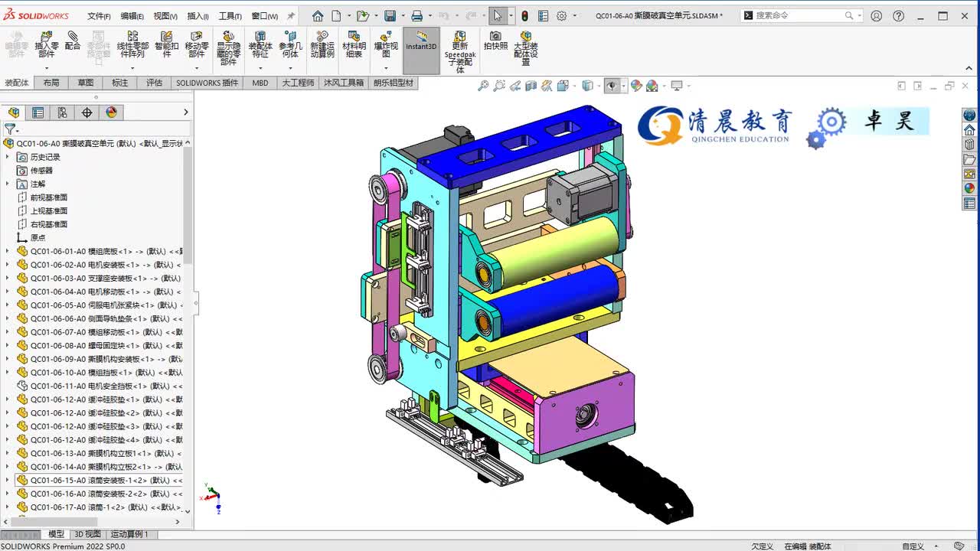This screenshot has width=980, height=551.
Task: Open Reference Geometry (参考几何体) tool
Action: point(290,44)
